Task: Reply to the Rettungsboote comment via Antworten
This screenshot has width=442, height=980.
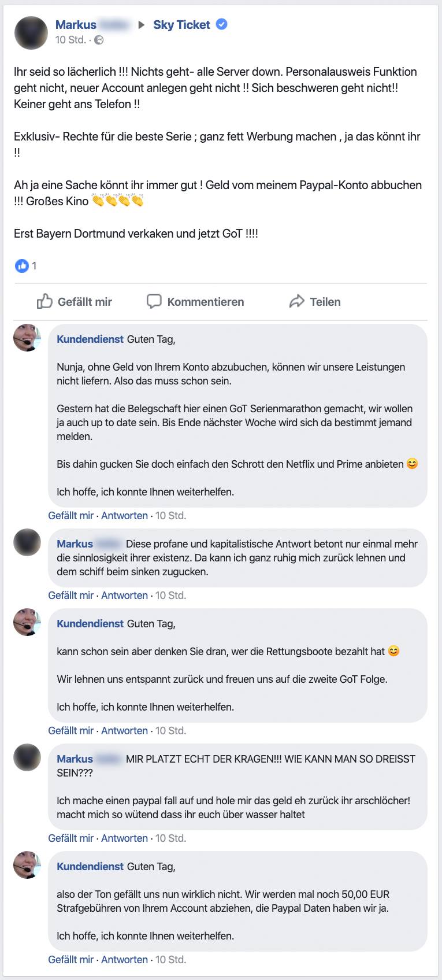Action: tap(124, 731)
